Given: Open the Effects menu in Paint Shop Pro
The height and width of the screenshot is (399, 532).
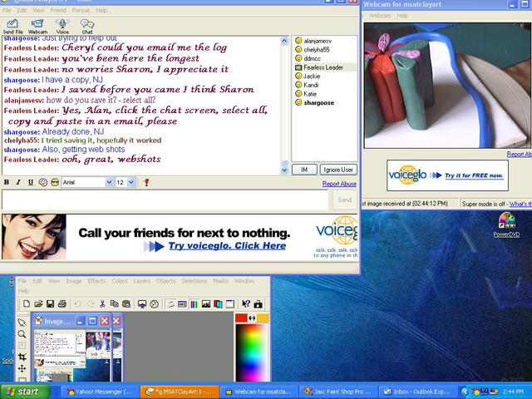Looking at the screenshot, I should point(96,281).
